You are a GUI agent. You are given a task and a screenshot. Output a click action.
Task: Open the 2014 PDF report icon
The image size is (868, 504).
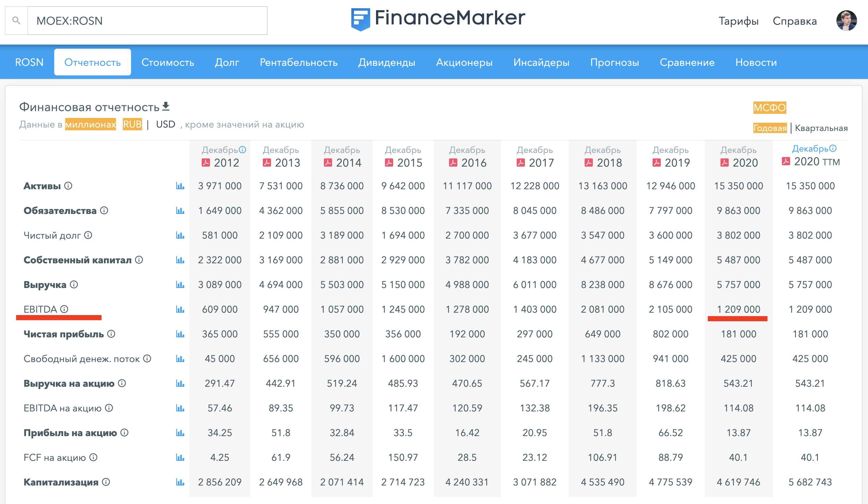click(x=328, y=163)
